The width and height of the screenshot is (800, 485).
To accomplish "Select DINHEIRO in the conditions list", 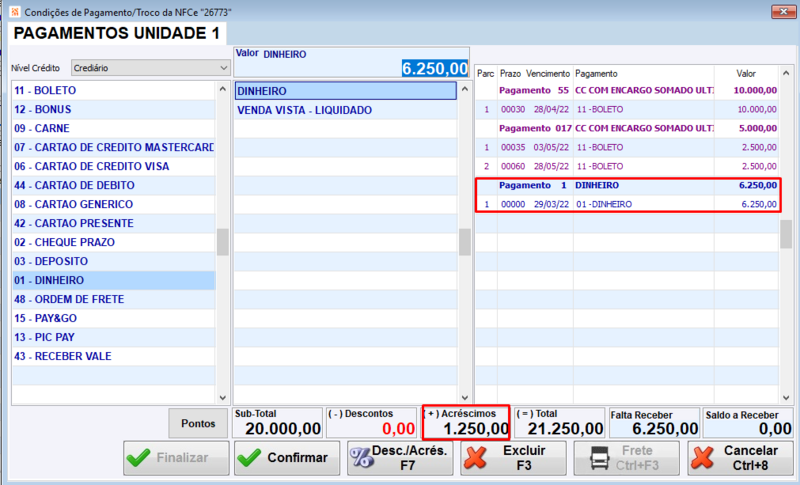I will [x=345, y=91].
